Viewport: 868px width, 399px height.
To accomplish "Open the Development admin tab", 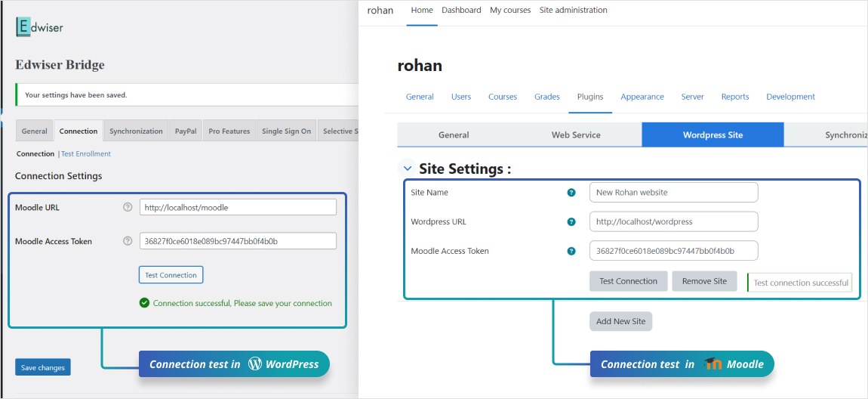I will pos(790,97).
